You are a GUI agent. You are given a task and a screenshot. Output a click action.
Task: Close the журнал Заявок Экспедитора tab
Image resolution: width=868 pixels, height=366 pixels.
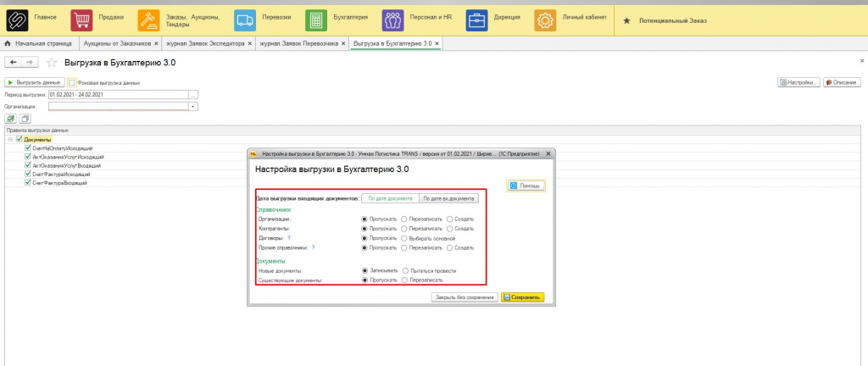coord(250,43)
